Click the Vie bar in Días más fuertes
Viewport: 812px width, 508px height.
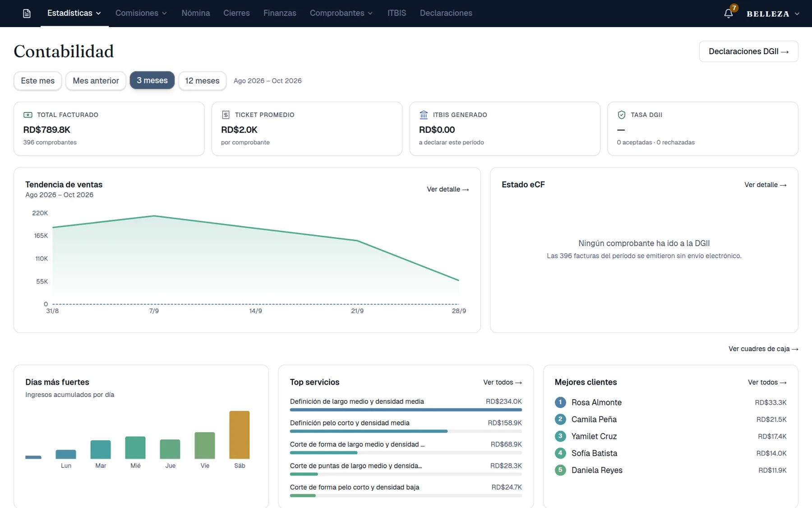pos(205,445)
